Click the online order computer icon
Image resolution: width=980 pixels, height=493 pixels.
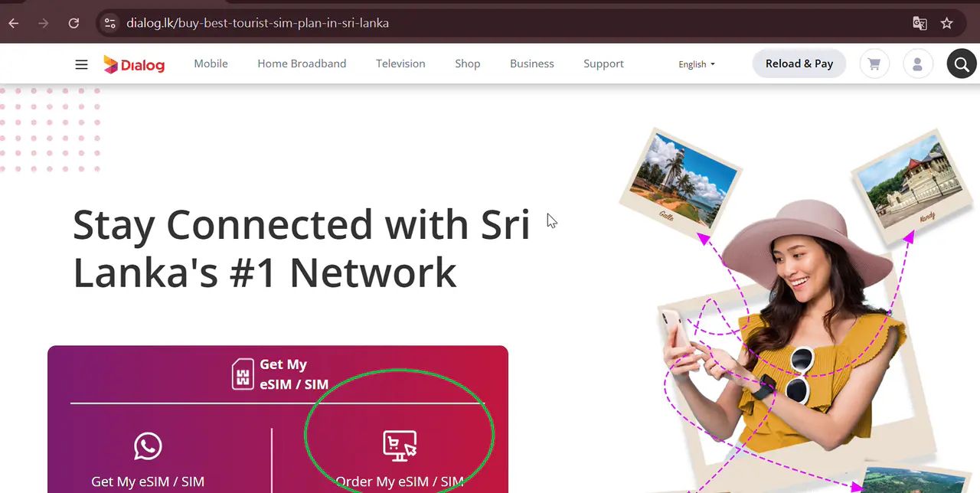click(400, 446)
